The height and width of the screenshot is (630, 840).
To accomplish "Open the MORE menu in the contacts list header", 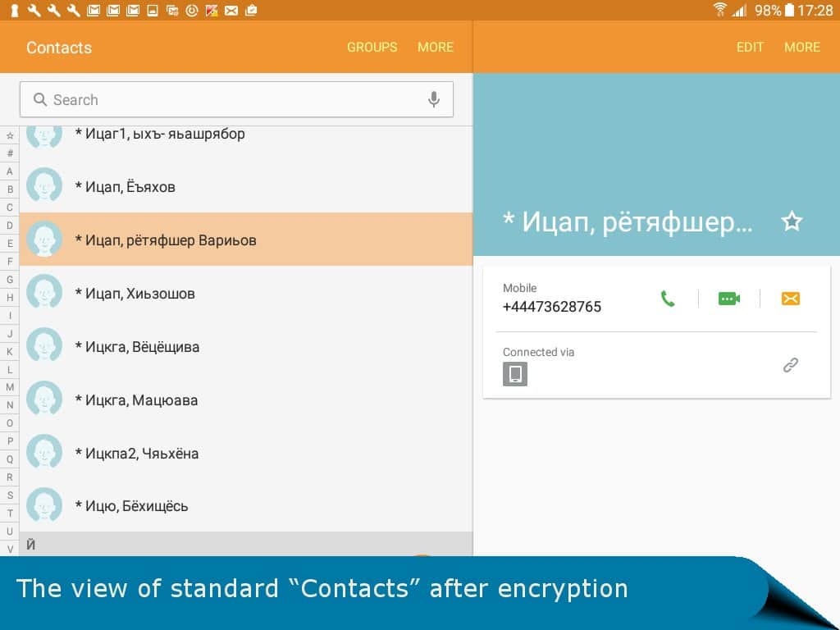I will [435, 48].
